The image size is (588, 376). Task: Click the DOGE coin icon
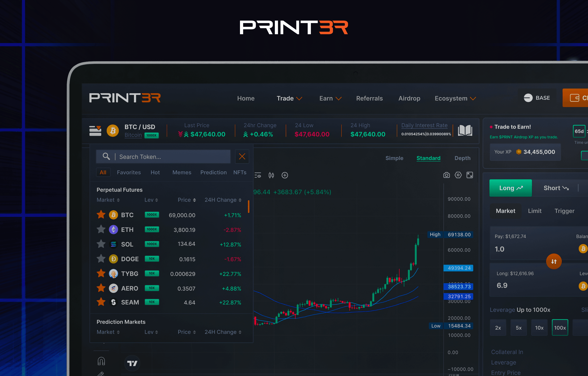(x=113, y=259)
